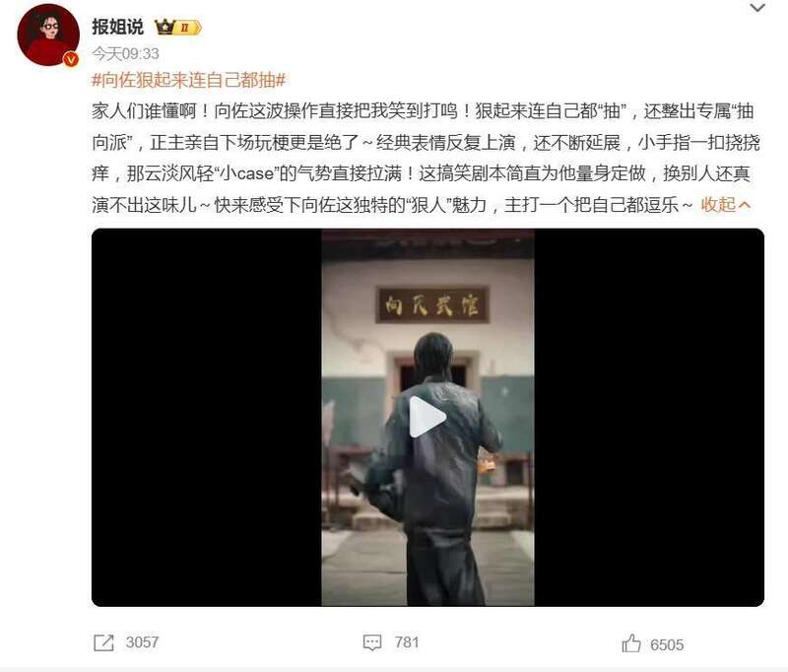The image size is (788, 672).
Task: Click the comment count 781
Action: click(x=407, y=642)
